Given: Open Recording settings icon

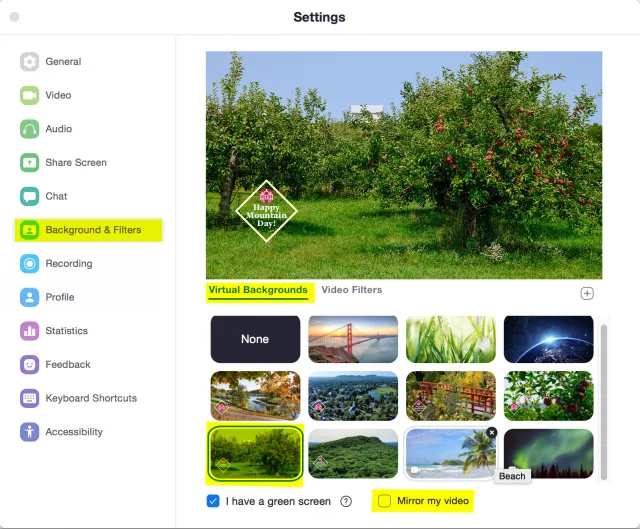Looking at the screenshot, I should [29, 264].
